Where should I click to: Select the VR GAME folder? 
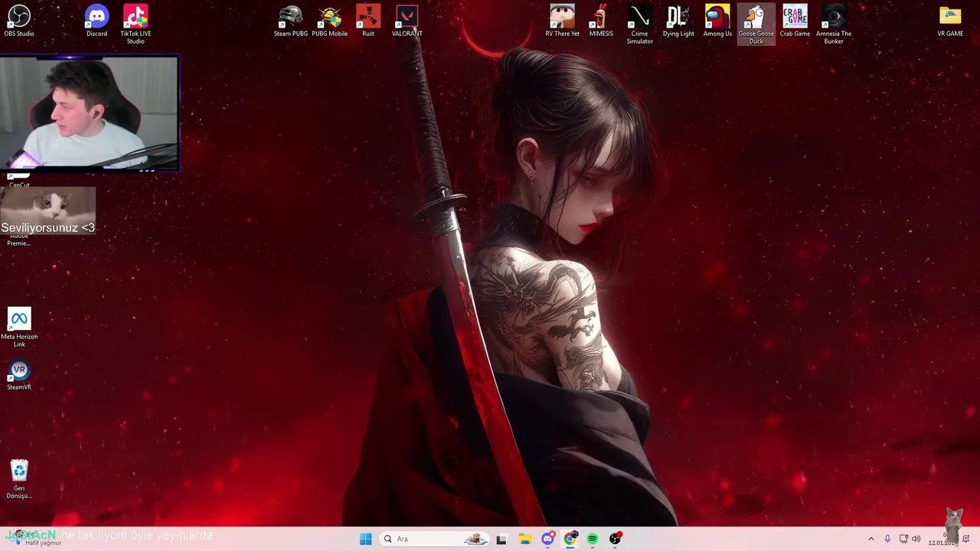click(x=950, y=21)
